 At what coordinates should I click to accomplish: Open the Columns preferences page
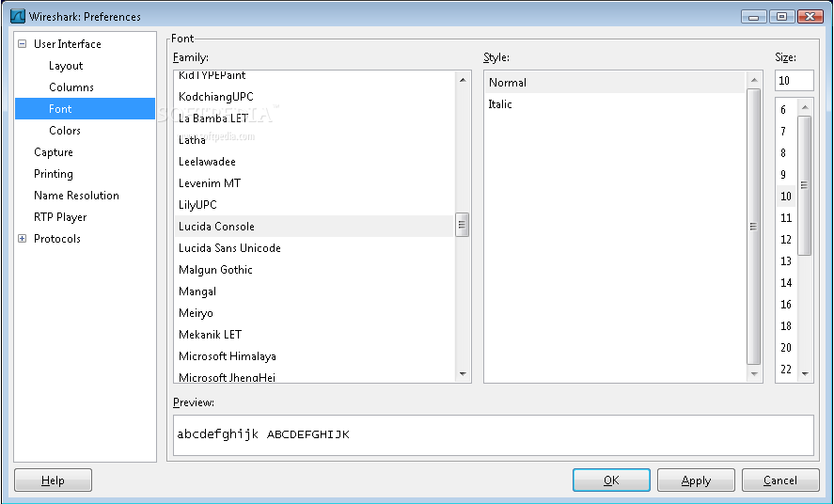[x=71, y=87]
